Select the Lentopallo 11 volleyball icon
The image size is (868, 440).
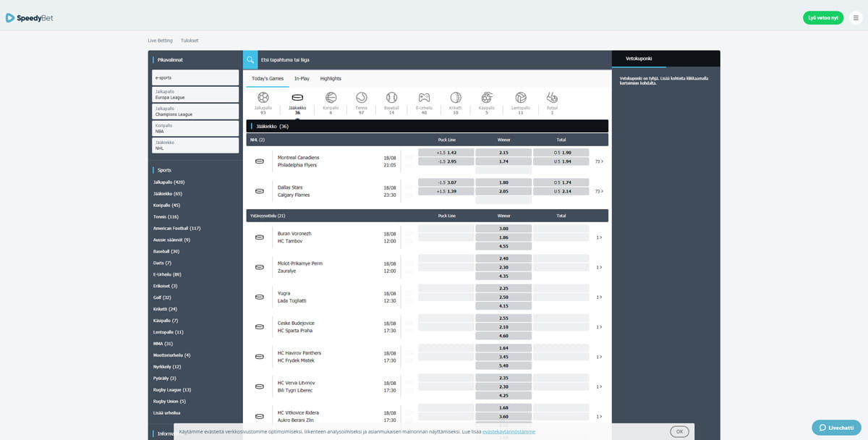coord(521,97)
